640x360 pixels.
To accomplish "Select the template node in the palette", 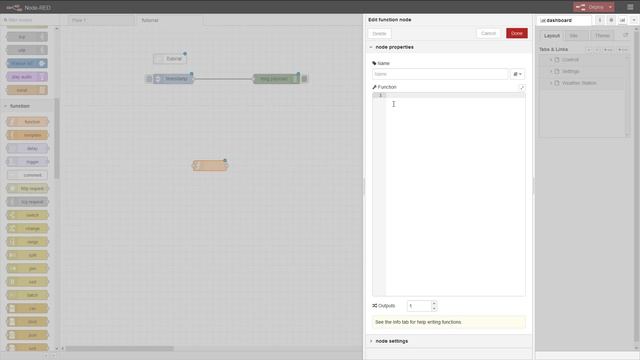I will click(x=27, y=135).
